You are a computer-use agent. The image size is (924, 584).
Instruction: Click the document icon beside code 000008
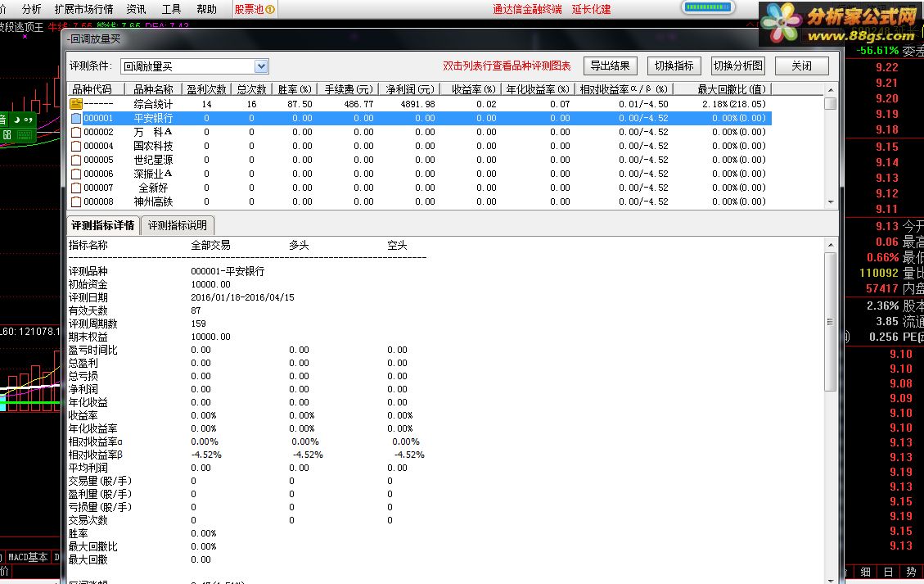(76, 201)
